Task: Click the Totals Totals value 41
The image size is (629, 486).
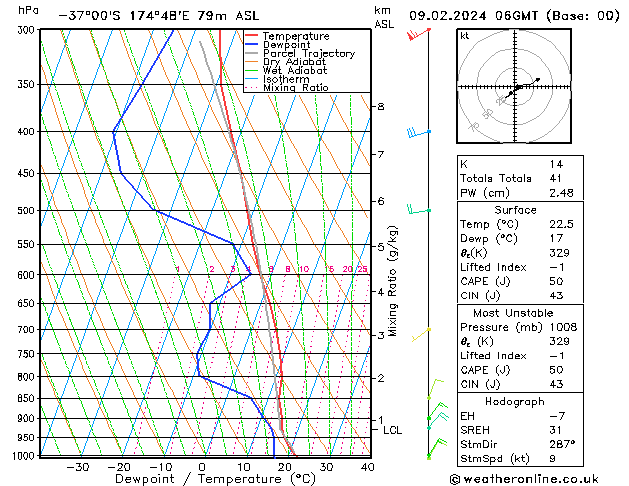Action: click(x=556, y=178)
